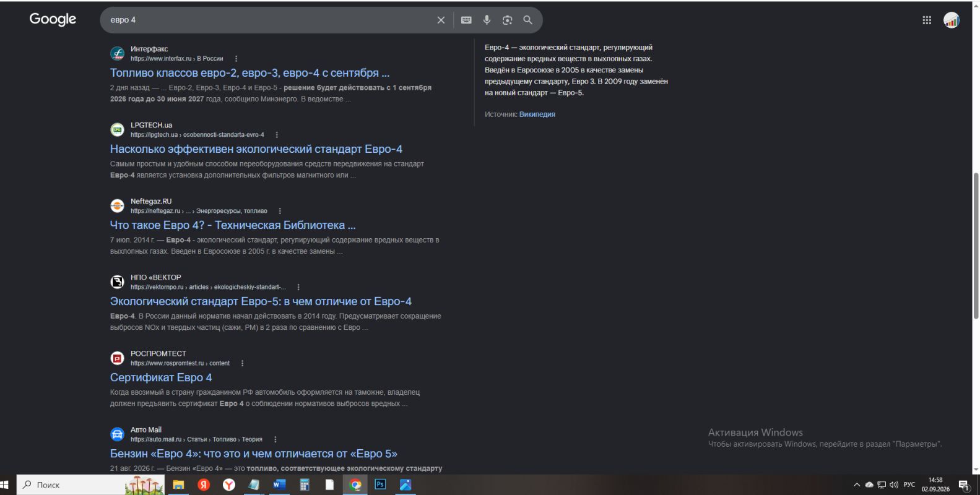Go to Google home via the logo
Image resolution: width=980 pixels, height=495 pixels.
(x=53, y=19)
